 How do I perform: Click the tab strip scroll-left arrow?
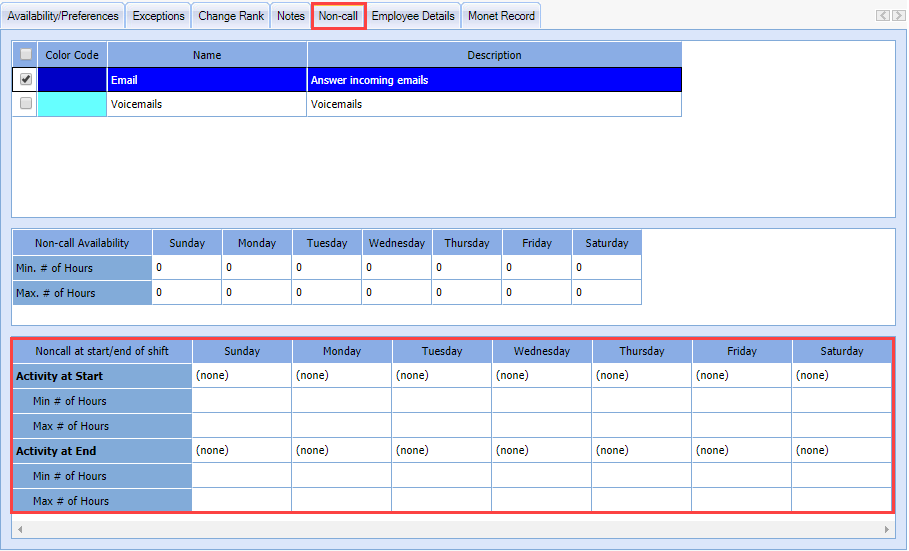pos(881,16)
